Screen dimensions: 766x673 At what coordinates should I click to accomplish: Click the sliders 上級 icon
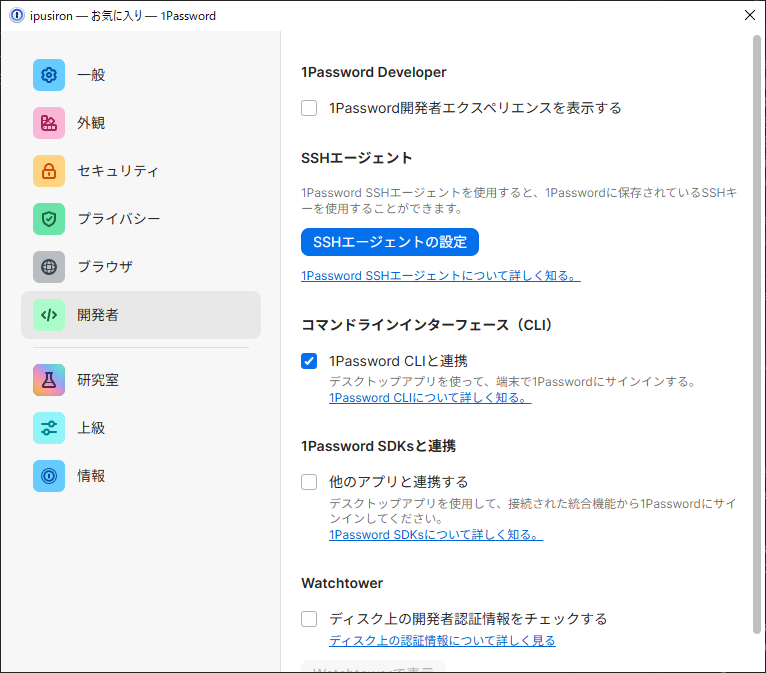point(49,428)
